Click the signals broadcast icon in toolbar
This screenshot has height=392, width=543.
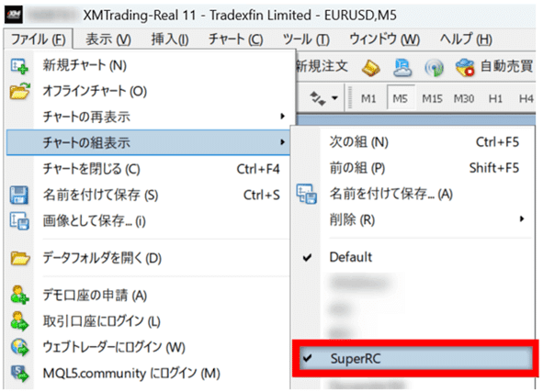(x=434, y=67)
